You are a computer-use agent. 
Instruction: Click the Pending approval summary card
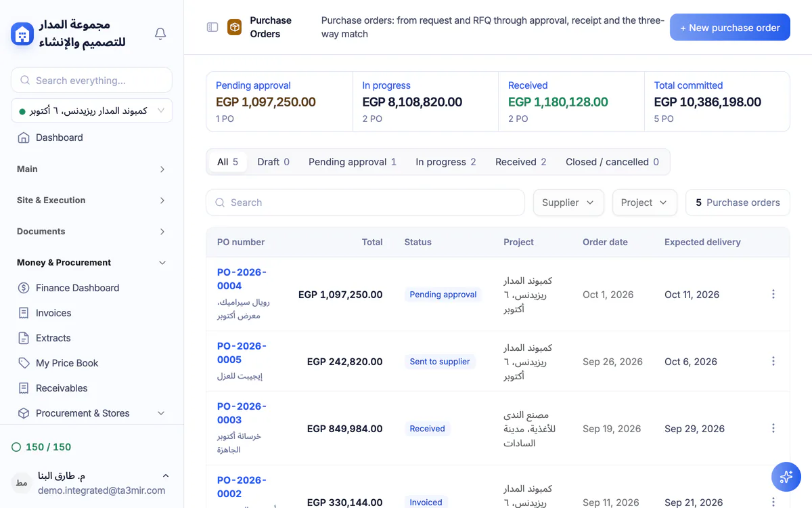(279, 102)
